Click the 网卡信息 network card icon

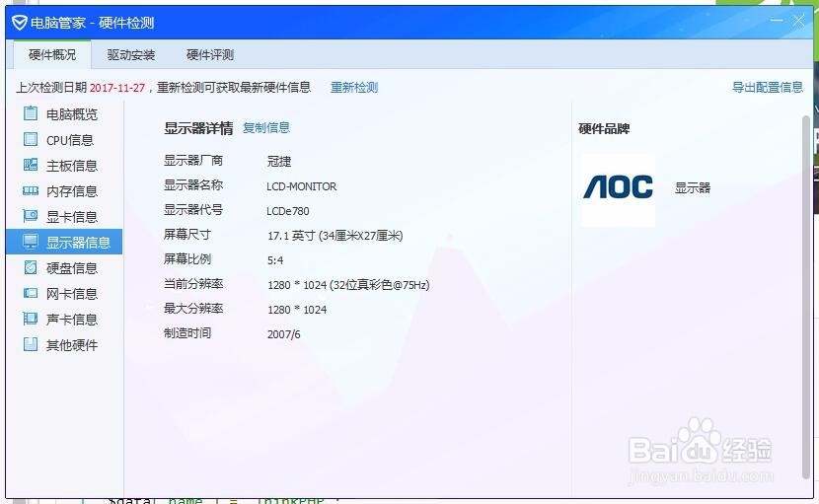tap(31, 293)
